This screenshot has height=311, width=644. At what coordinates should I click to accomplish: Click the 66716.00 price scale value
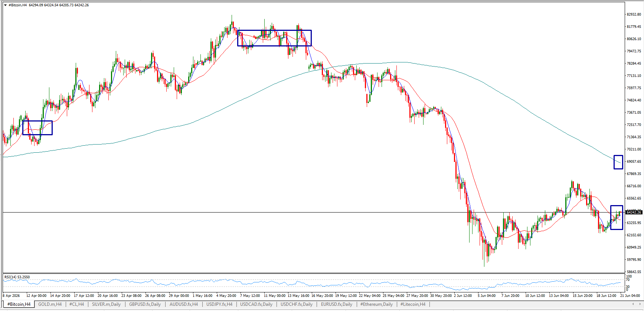point(634,186)
